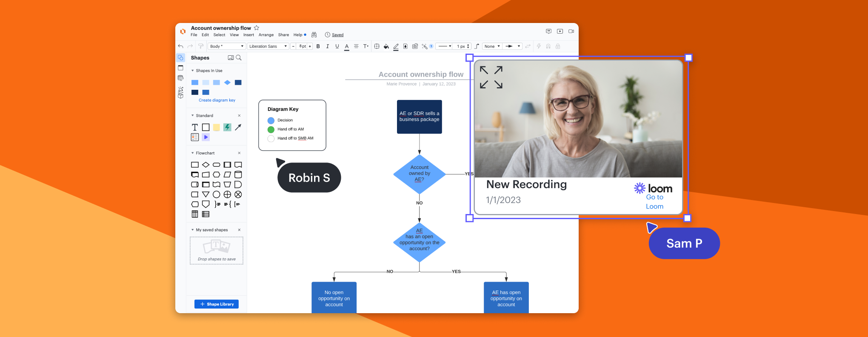This screenshot has height=337, width=868.
Task: Select the Text shape in Standard
Action: click(195, 127)
